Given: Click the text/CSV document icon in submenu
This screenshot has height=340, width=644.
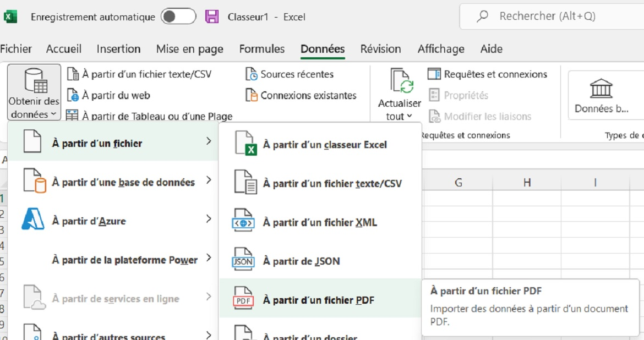Looking at the screenshot, I should (x=245, y=182).
